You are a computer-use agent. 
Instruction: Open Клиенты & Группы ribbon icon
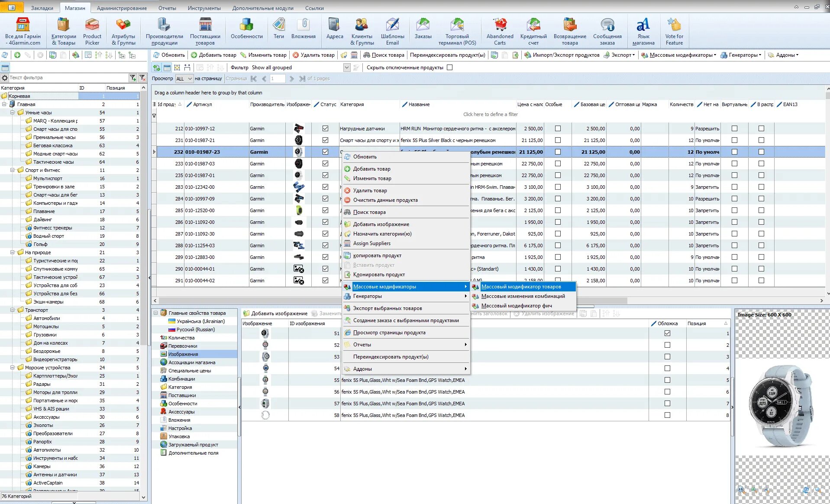(x=362, y=31)
